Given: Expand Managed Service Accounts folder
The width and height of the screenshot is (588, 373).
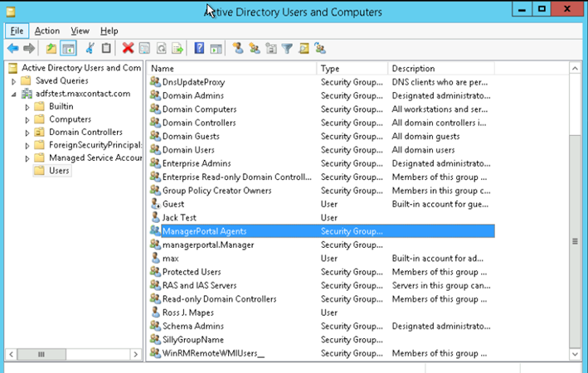Looking at the screenshot, I should pos(27,158).
